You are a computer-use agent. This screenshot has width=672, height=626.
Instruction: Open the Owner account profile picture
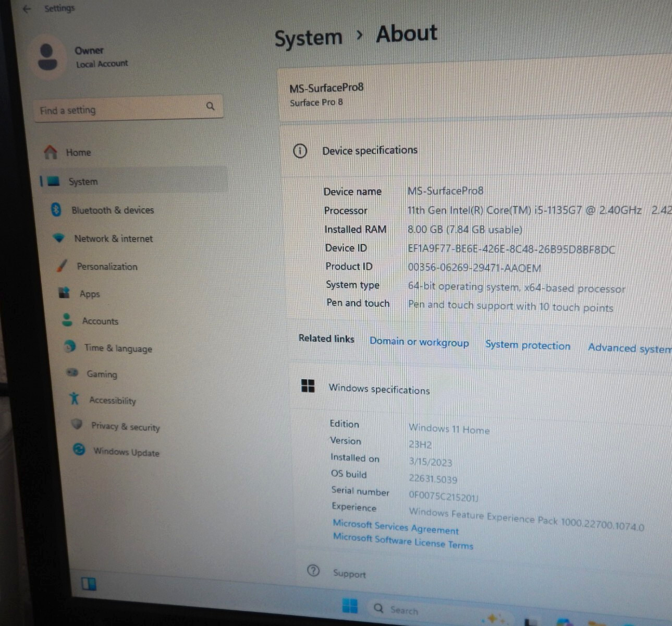(x=47, y=57)
